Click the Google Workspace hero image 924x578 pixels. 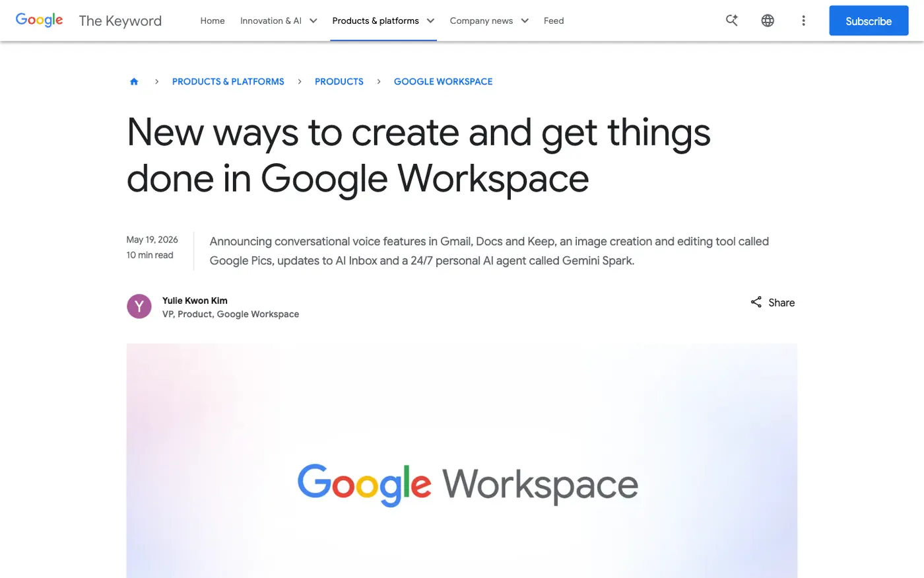[462, 460]
